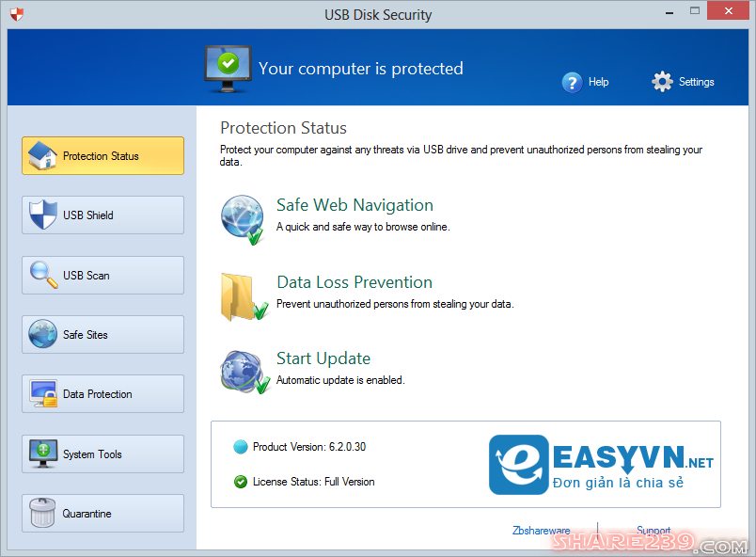Image resolution: width=756 pixels, height=557 pixels.
Task: Click 'Automatic update is enabled.' text
Action: [x=340, y=380]
